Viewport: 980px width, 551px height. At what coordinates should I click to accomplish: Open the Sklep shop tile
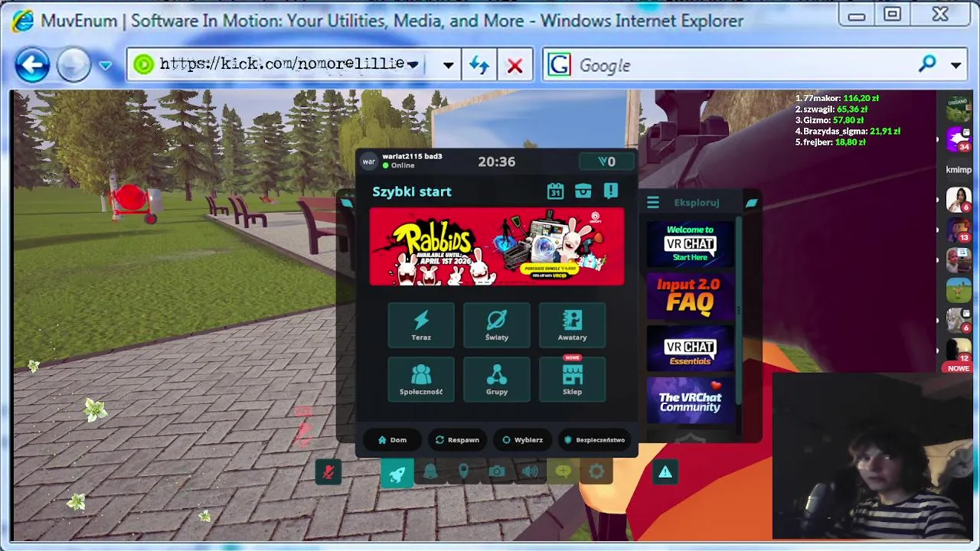[x=572, y=380]
